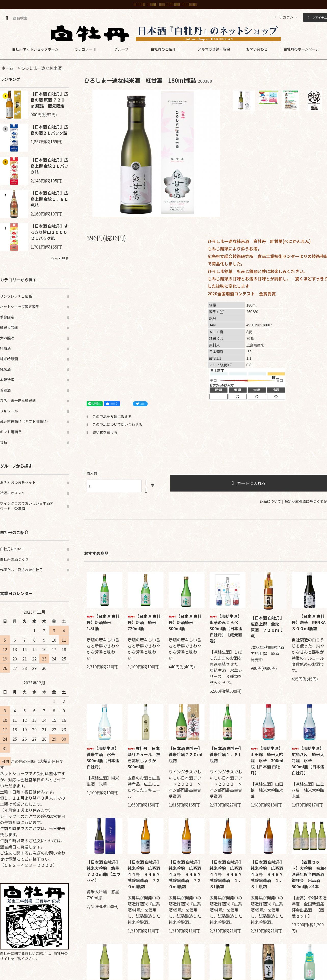This screenshot has width=327, height=980.
Task: Open rank 3 広島上撰 金紋2Lパック image
Action: pos(14,170)
